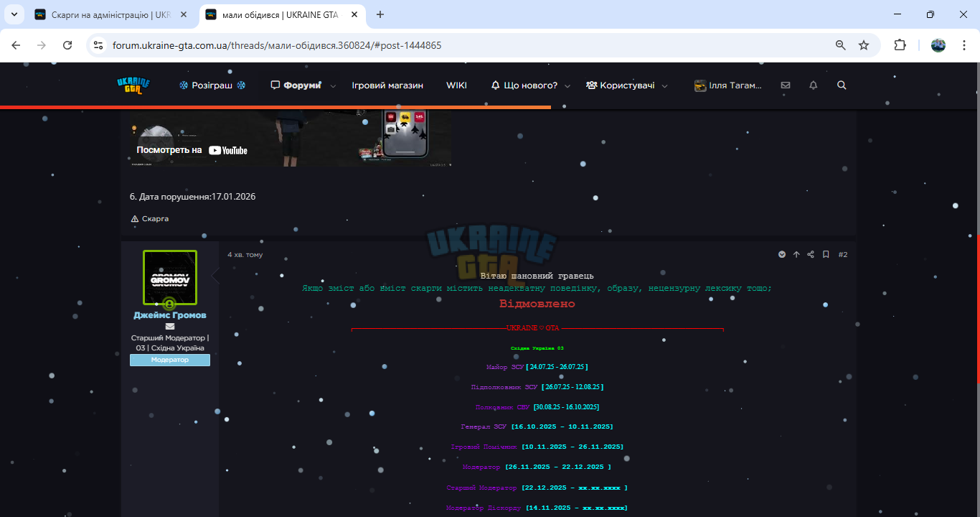Click the Ігровий Помічник line

(537, 447)
